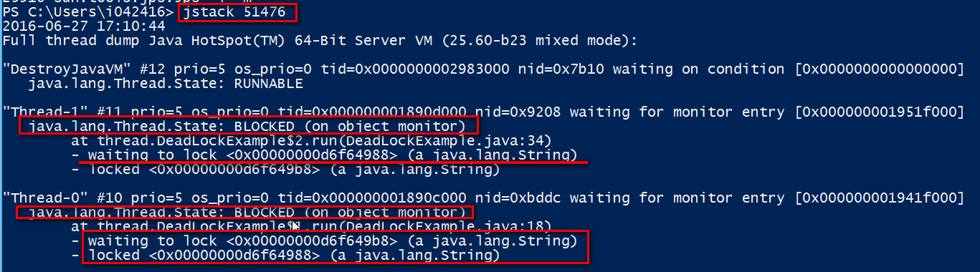Click Thread-1's locked 0x00000000d6f649b8 line

click(285, 170)
